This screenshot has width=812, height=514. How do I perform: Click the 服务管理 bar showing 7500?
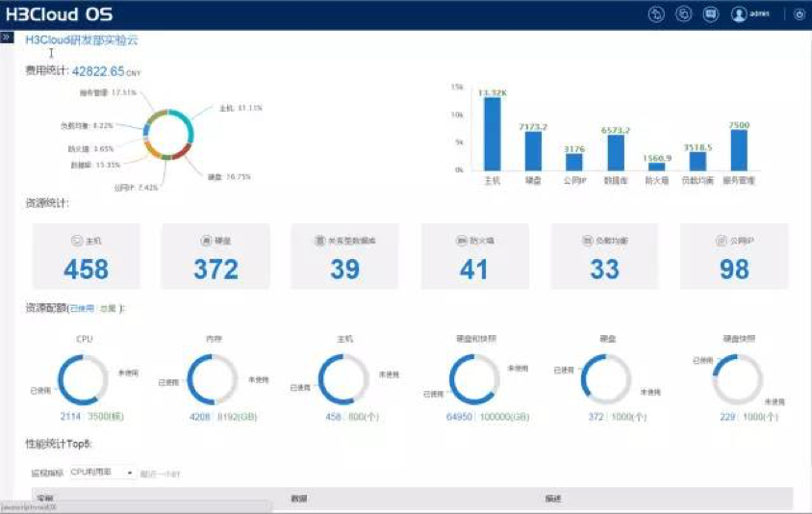pyautogui.click(x=738, y=149)
